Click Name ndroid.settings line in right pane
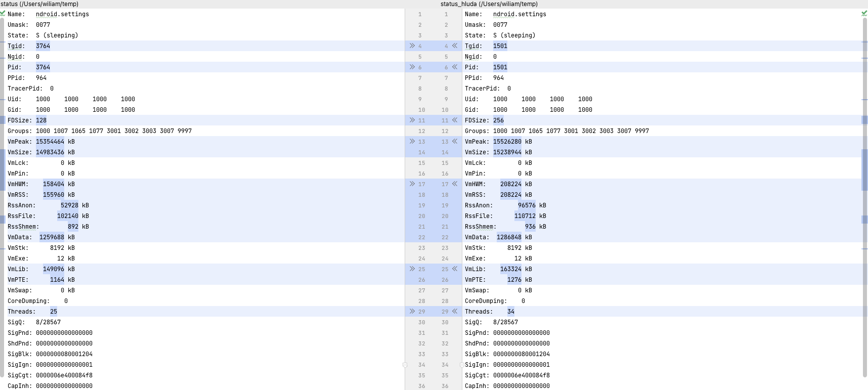 click(x=505, y=14)
